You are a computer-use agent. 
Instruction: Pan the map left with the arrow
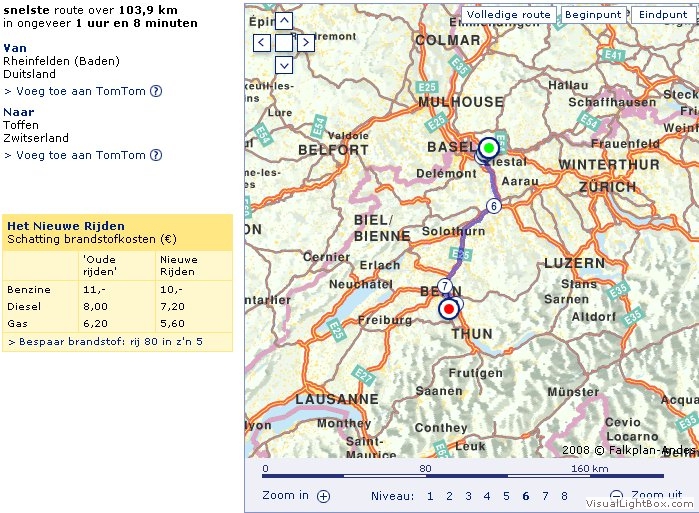pyautogui.click(x=262, y=43)
